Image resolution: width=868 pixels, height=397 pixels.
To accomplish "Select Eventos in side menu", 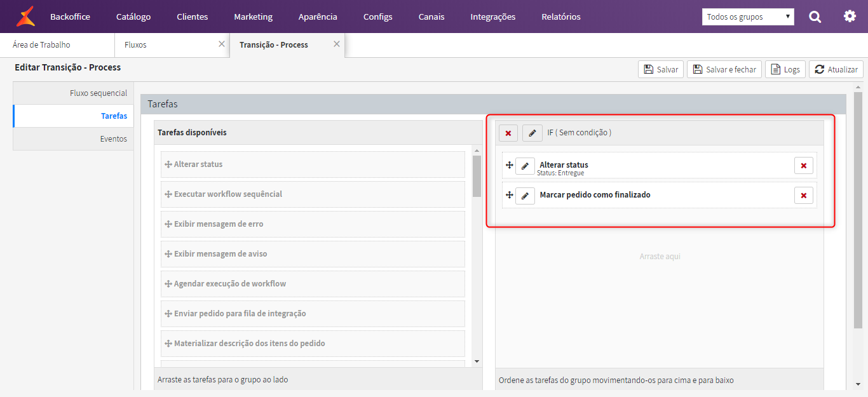I will (x=73, y=138).
